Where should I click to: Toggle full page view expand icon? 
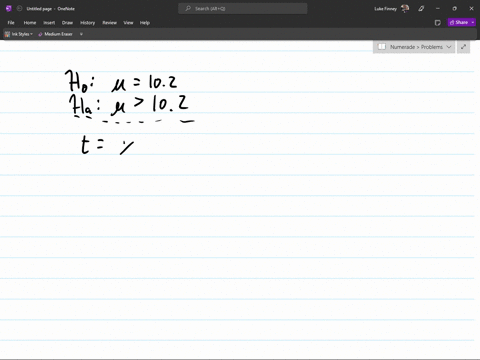[463, 47]
